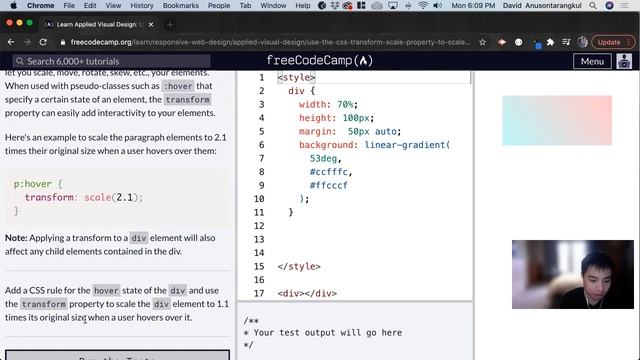Click the AirPlay display icon in menu bar
This screenshot has height=360, width=640.
[393, 5]
